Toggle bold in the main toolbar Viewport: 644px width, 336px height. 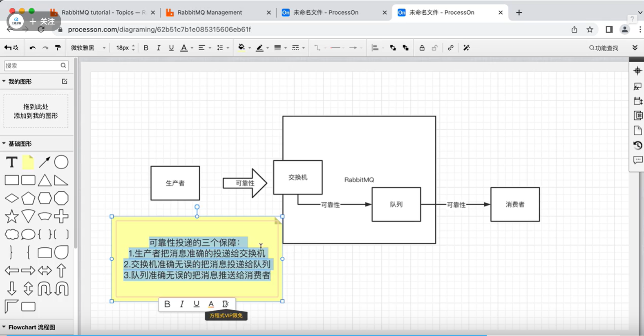146,48
